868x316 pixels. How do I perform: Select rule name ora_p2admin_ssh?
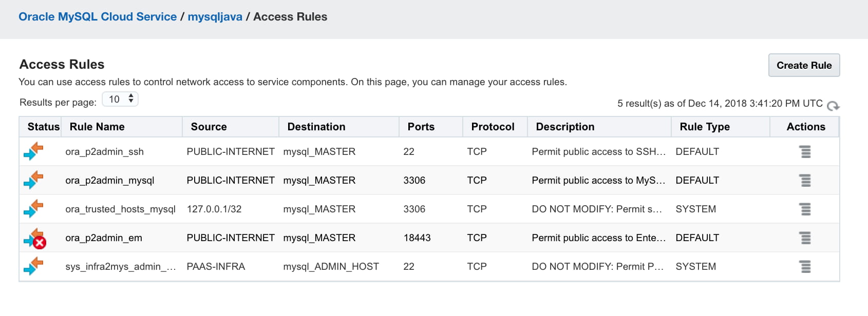click(105, 152)
